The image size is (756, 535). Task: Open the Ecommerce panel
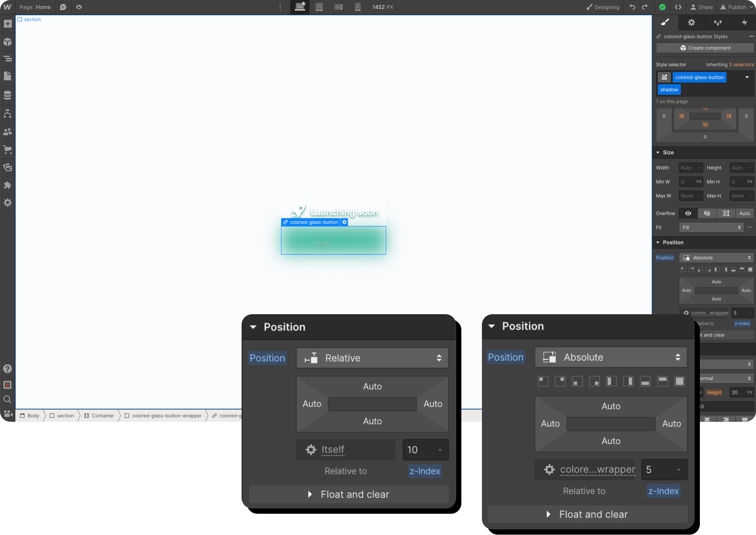7,150
